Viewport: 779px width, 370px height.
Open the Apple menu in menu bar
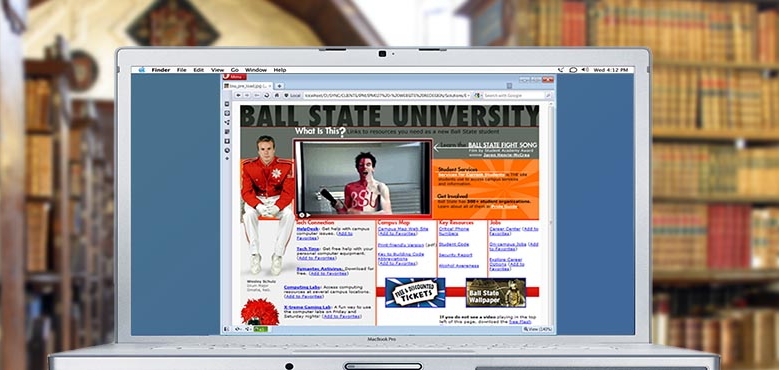[142, 70]
